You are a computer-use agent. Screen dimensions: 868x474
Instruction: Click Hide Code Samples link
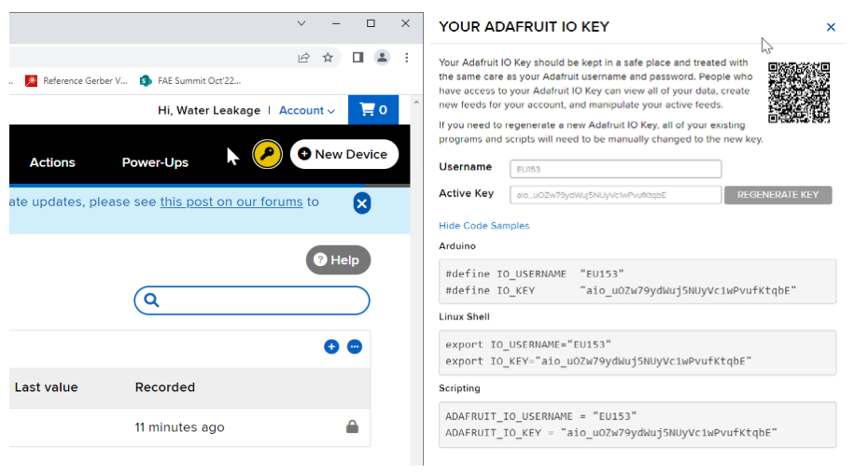(x=483, y=226)
